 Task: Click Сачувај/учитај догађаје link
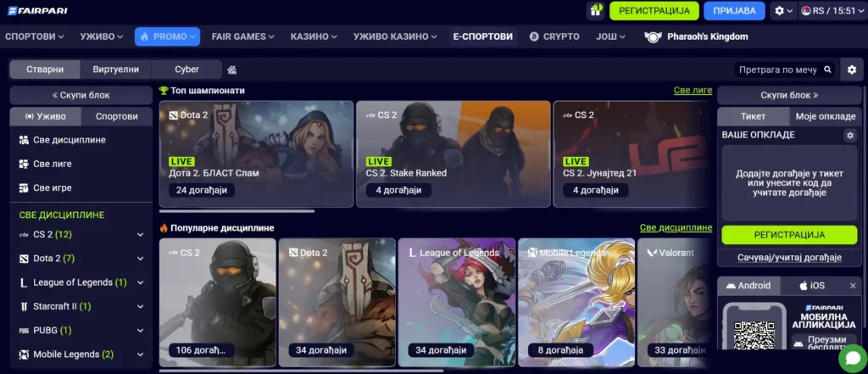point(789,258)
